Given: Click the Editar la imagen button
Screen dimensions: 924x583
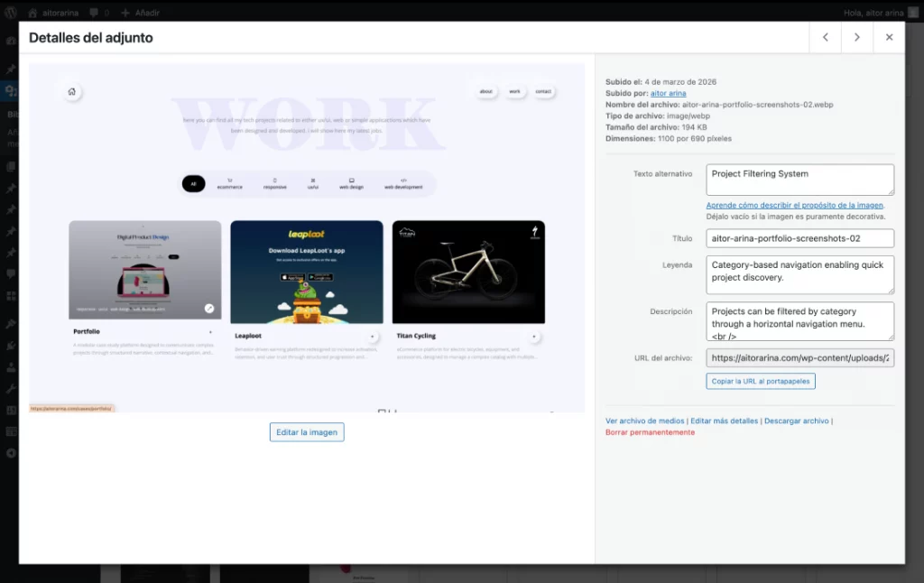Looking at the screenshot, I should point(307,432).
